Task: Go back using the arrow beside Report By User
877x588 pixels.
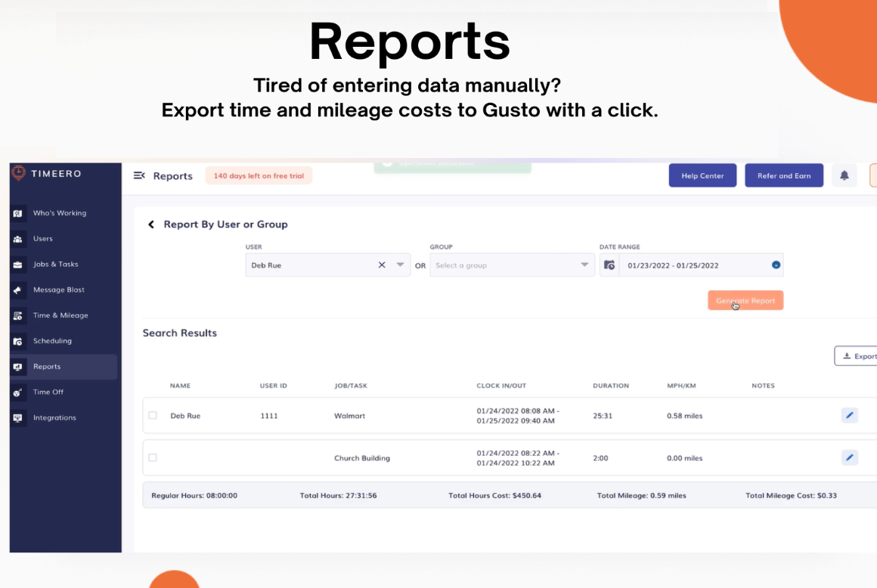Action: 151,224
